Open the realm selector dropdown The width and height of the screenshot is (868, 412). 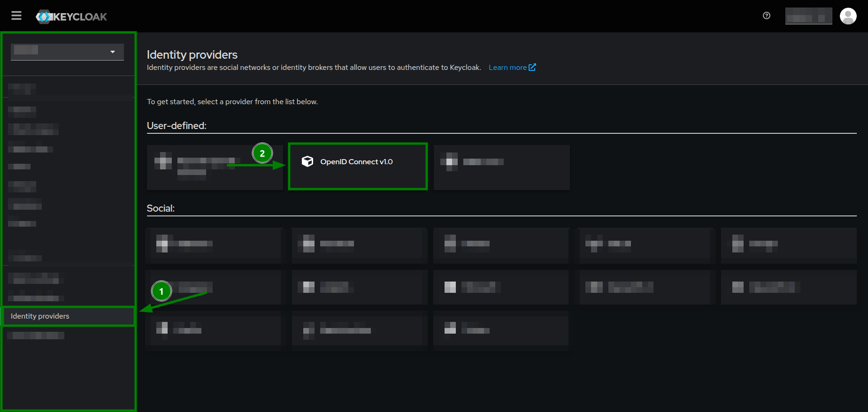pyautogui.click(x=67, y=52)
